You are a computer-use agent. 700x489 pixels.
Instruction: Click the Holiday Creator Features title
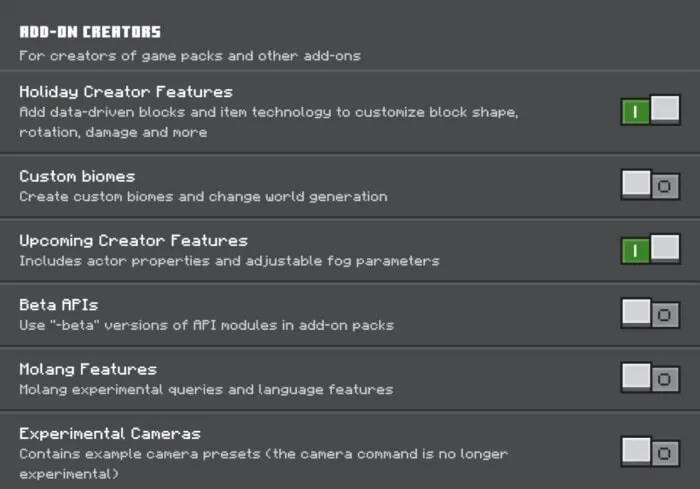pos(126,92)
